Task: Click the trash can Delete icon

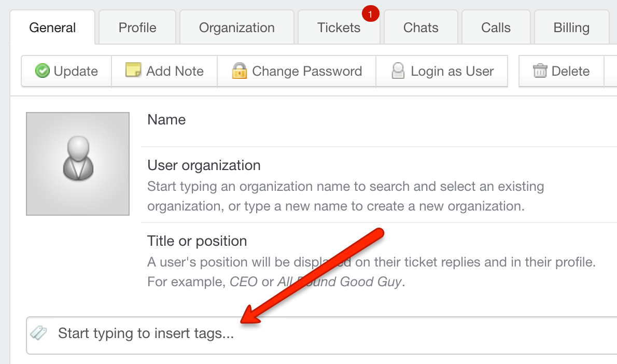Action: point(540,71)
